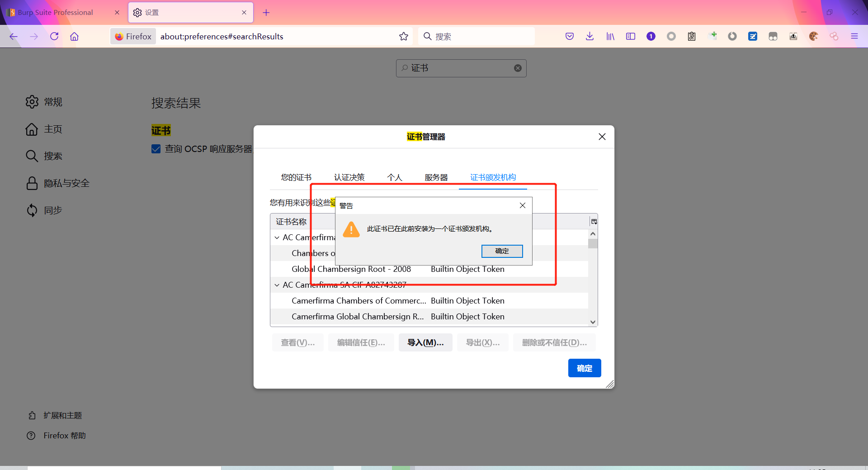
Task: Click the forward navigation arrow
Action: point(34,36)
